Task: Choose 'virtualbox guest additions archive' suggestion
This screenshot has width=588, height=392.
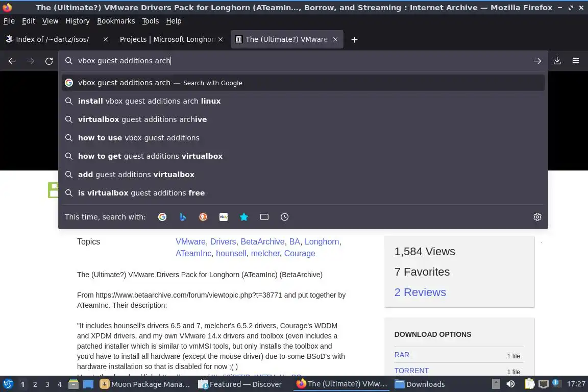Action: click(303, 119)
